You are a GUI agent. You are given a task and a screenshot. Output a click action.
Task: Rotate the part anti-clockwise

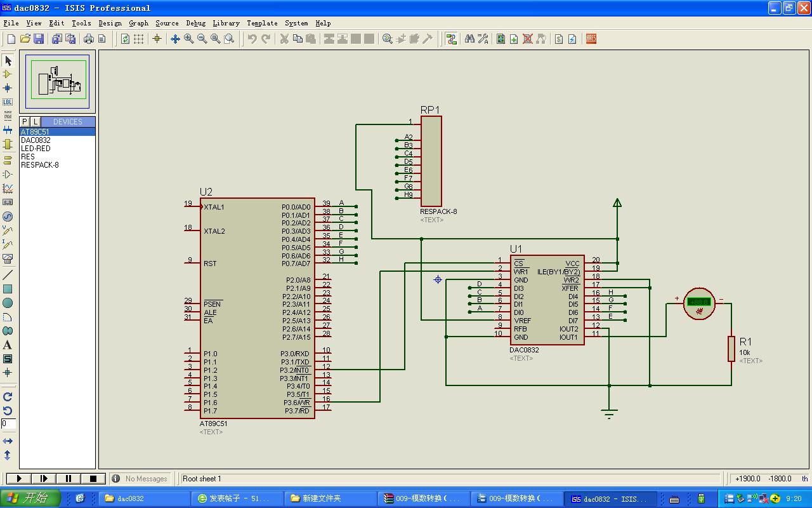pyautogui.click(x=8, y=410)
